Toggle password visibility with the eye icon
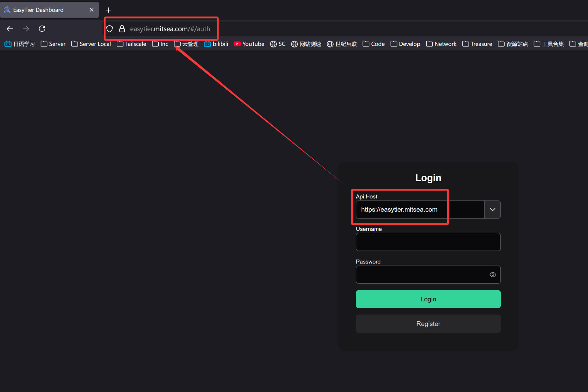 point(492,274)
